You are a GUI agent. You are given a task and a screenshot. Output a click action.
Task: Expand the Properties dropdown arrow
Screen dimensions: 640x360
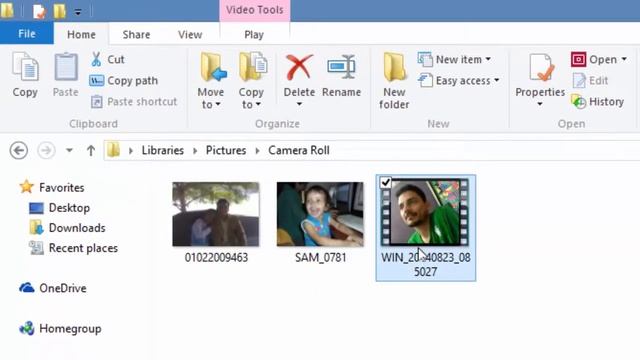pos(540,104)
